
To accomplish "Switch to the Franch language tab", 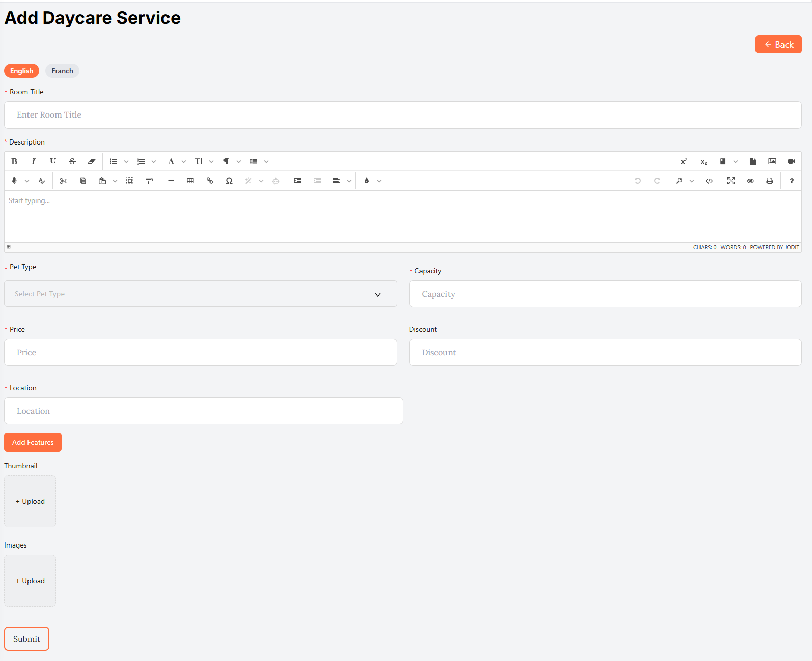I will 62,71.
